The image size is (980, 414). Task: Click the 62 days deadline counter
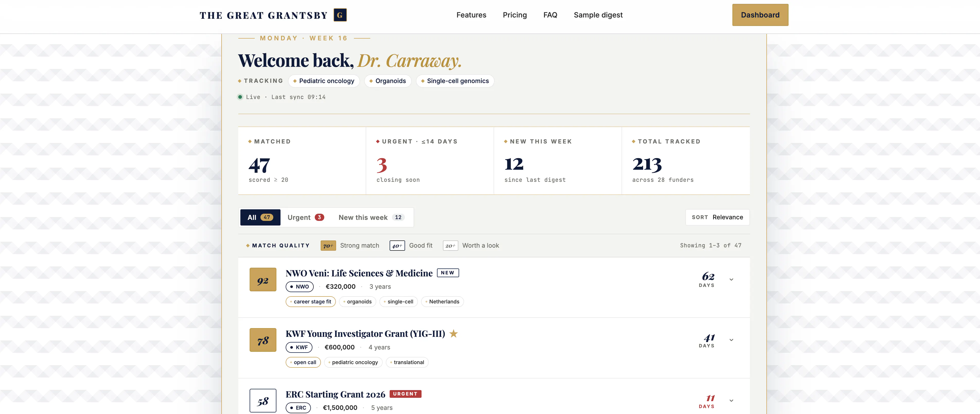tap(707, 279)
